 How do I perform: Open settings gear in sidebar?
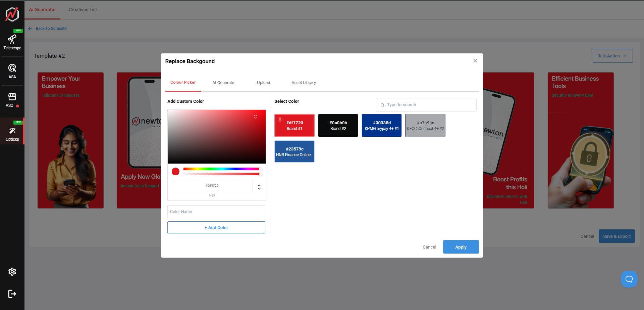pos(12,272)
